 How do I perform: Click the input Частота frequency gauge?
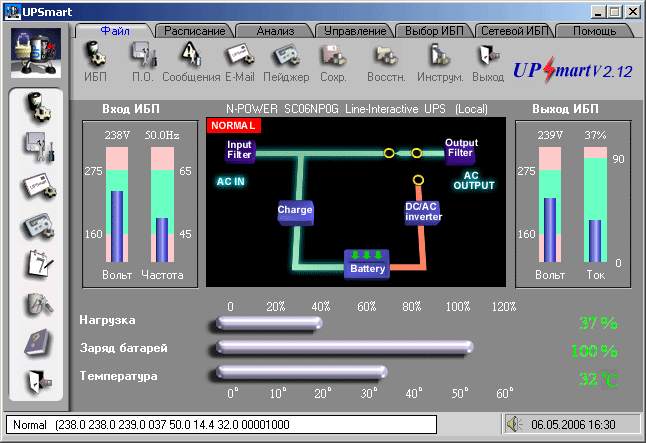pos(162,205)
